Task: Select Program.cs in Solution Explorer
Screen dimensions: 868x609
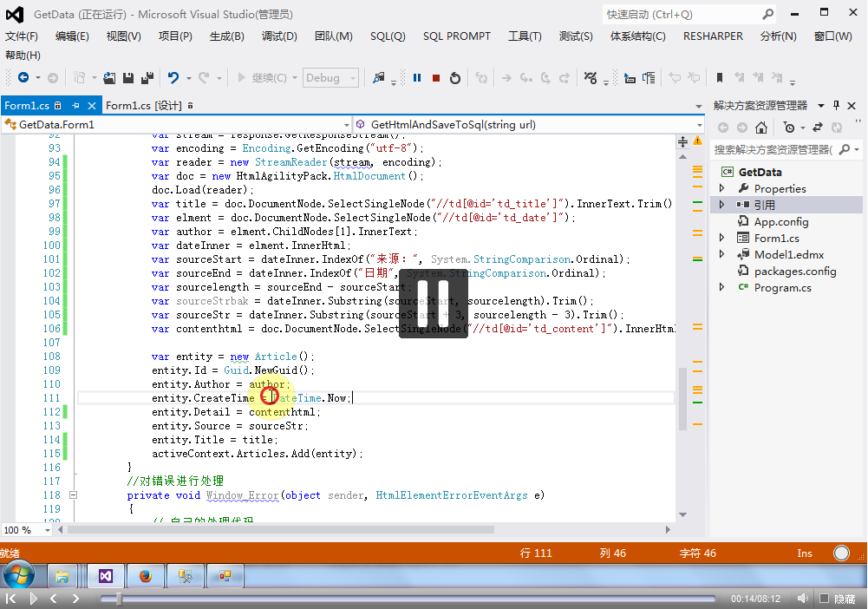Action: pos(782,287)
